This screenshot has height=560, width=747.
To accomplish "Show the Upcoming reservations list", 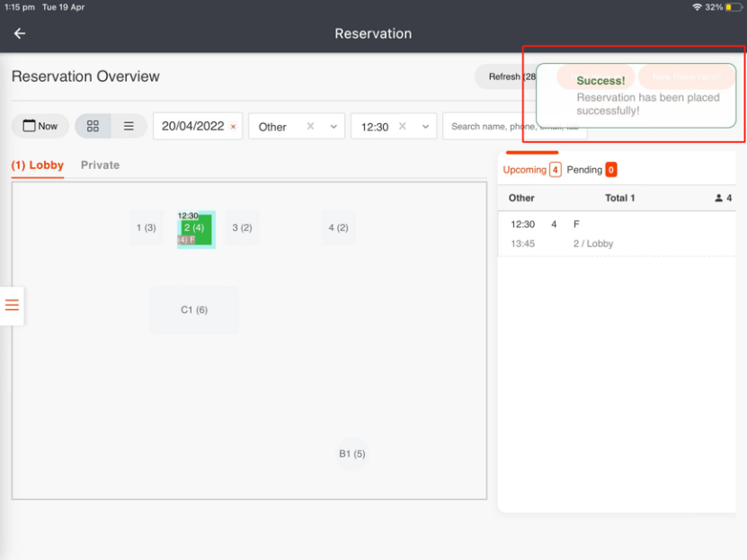I will pyautogui.click(x=530, y=170).
